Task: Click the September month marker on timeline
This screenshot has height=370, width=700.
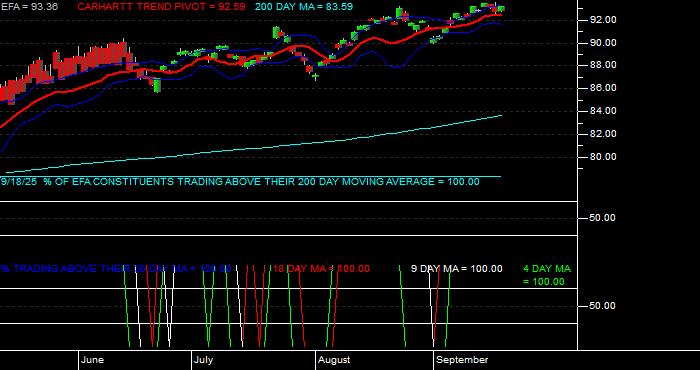Action: (x=462, y=360)
